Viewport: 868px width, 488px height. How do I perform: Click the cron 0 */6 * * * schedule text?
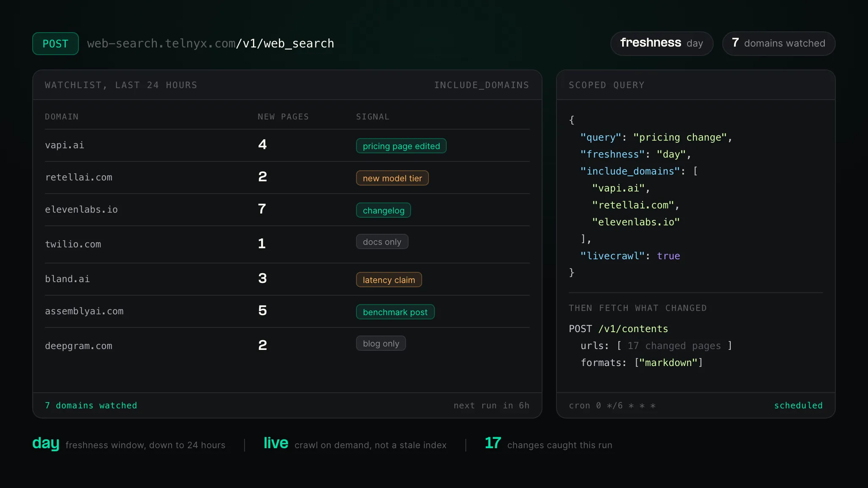click(612, 405)
